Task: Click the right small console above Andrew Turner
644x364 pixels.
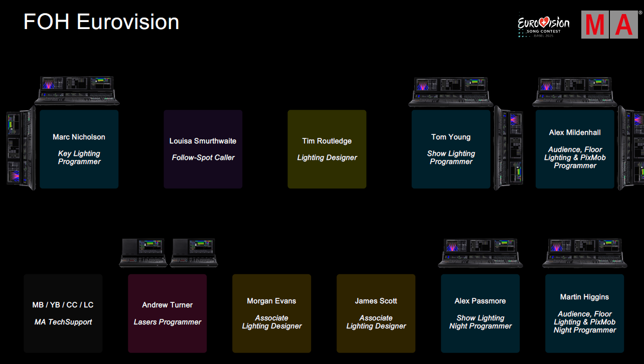Action: [194, 253]
